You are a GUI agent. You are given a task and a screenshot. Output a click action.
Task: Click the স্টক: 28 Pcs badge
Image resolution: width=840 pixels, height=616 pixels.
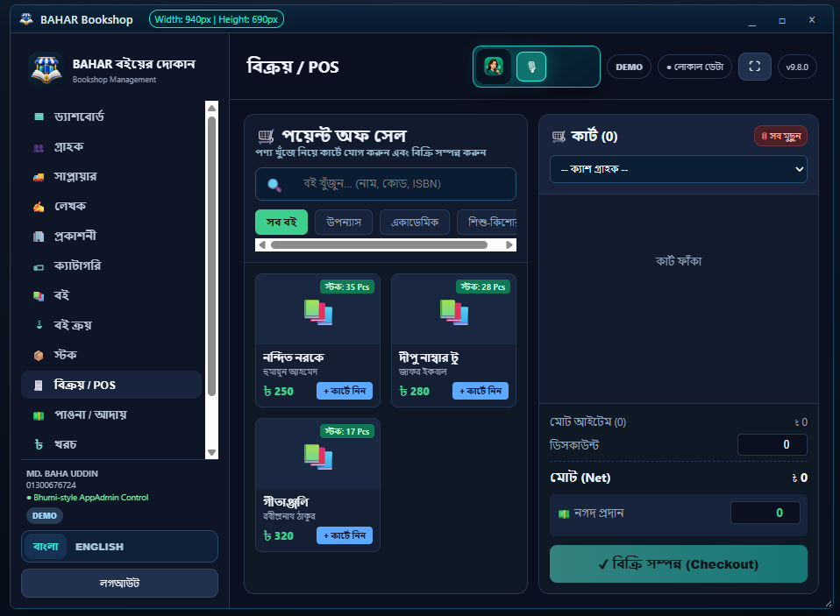[482, 287]
